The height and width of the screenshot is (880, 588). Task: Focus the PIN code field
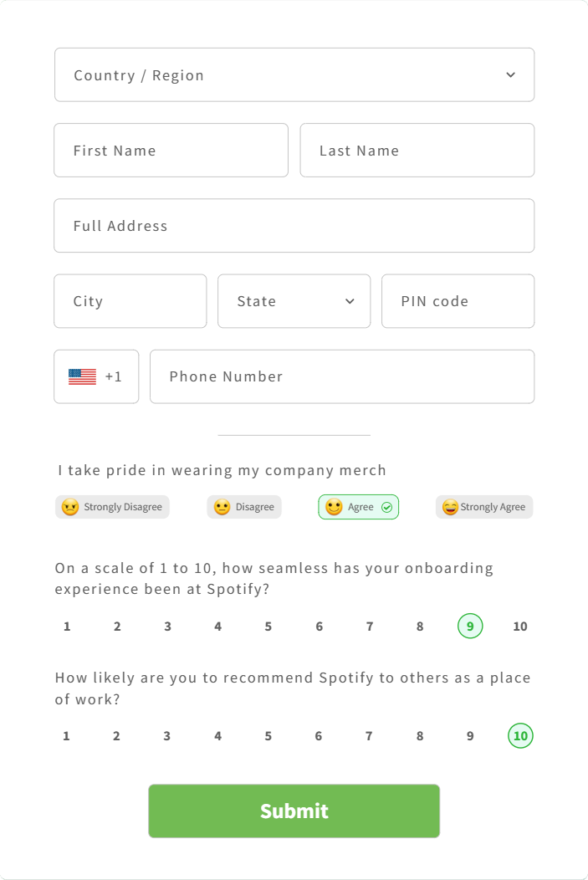(x=458, y=301)
